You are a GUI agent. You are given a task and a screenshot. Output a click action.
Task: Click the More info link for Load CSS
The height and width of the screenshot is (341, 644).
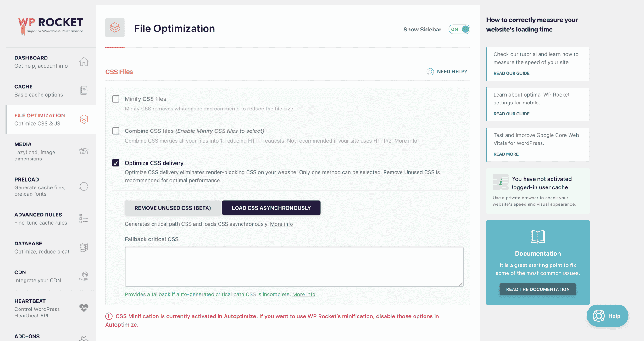(x=281, y=223)
